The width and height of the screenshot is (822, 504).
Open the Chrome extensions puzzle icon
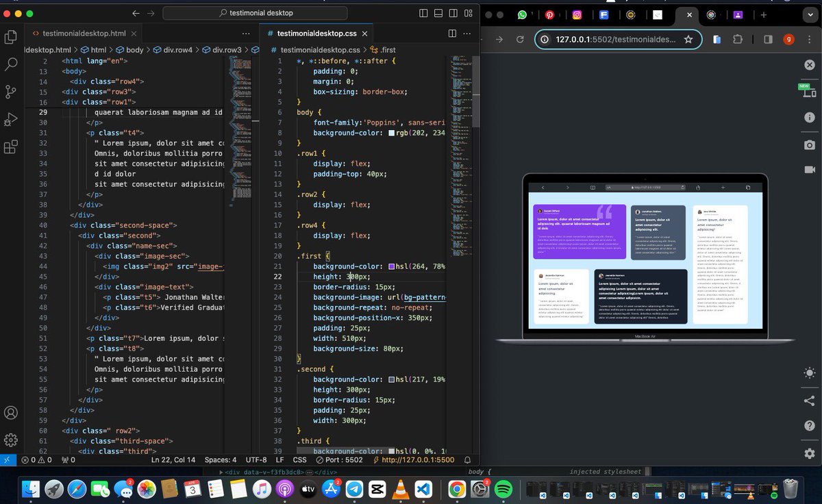tap(737, 40)
